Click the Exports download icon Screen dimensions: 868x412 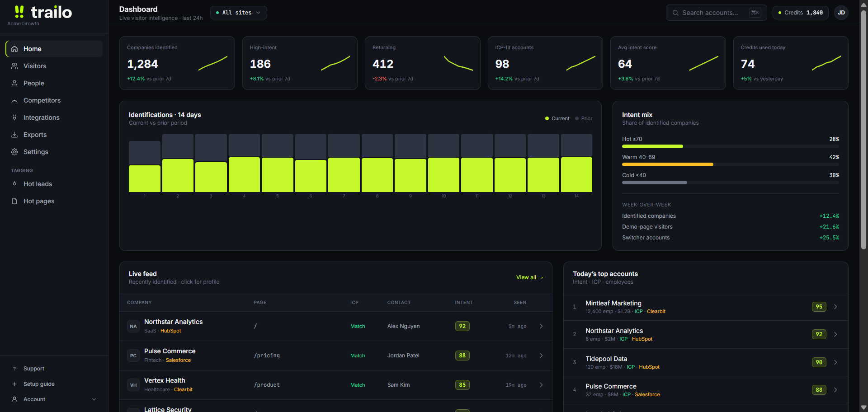pyautogui.click(x=14, y=135)
